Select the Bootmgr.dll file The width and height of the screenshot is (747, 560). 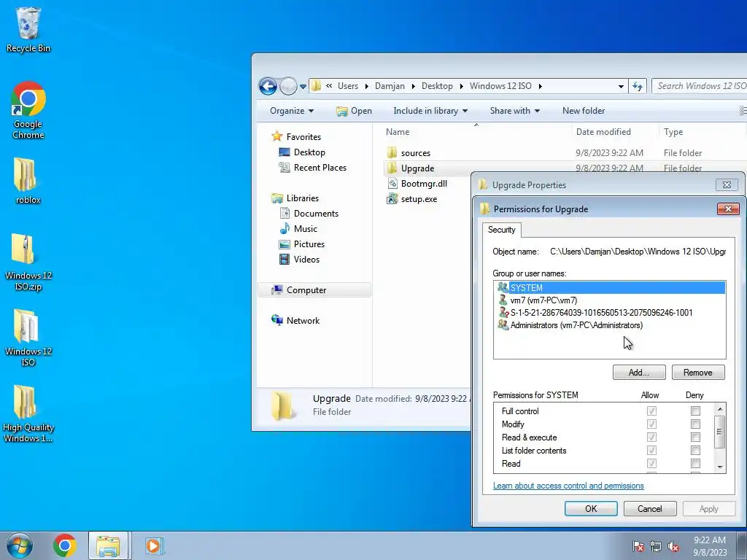click(424, 183)
